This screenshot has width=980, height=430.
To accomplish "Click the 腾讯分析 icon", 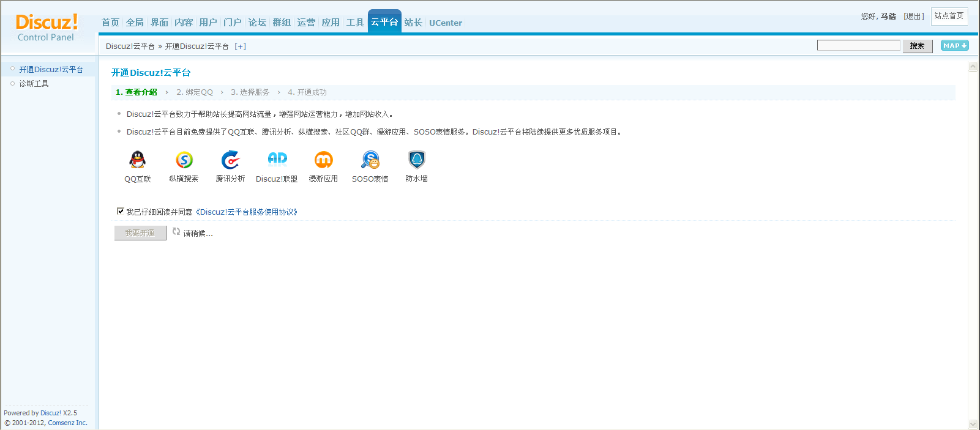I will (230, 160).
